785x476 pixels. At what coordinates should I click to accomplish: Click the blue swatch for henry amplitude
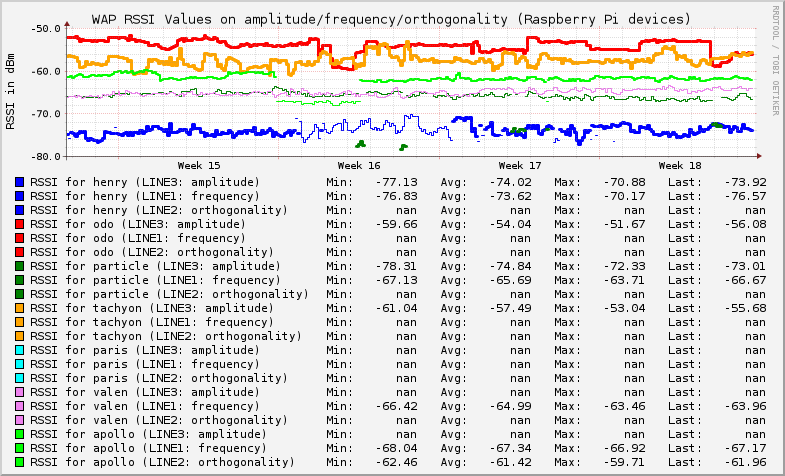[x=20, y=182]
